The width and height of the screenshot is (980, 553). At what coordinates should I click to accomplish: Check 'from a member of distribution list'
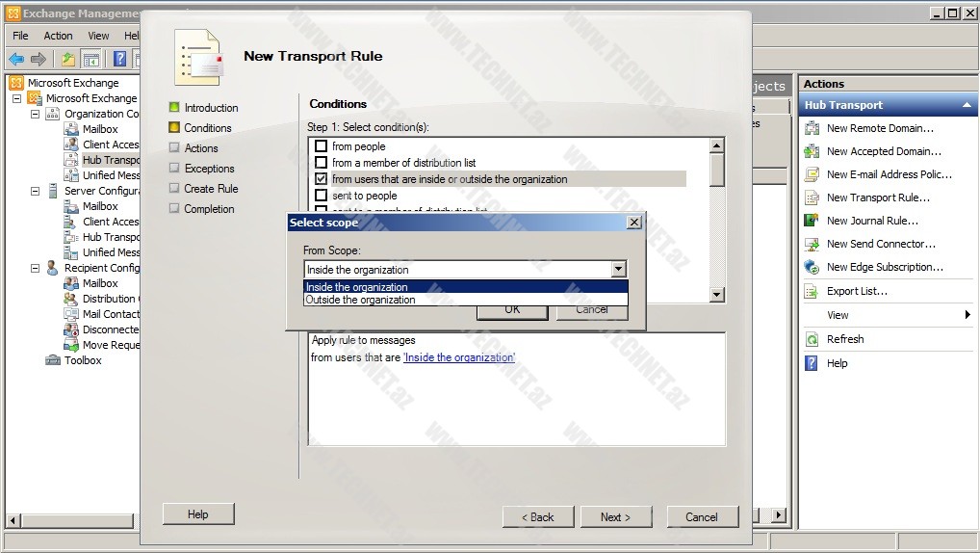[x=322, y=163]
